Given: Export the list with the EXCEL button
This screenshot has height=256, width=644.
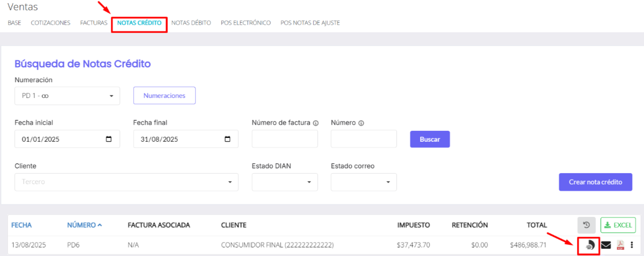Looking at the screenshot, I should (x=618, y=225).
